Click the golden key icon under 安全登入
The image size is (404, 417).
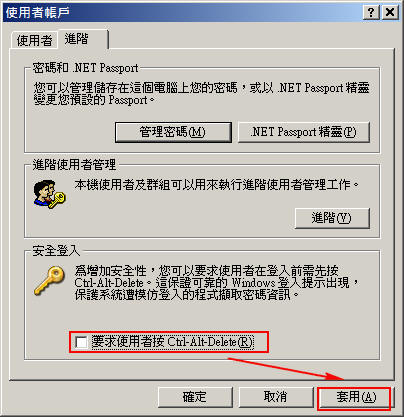pos(49,280)
